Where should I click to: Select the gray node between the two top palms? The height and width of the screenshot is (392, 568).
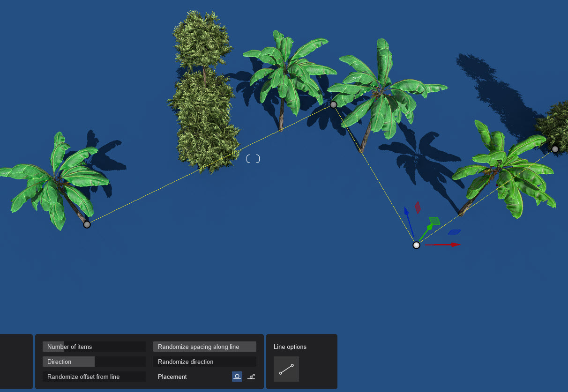[x=333, y=104]
